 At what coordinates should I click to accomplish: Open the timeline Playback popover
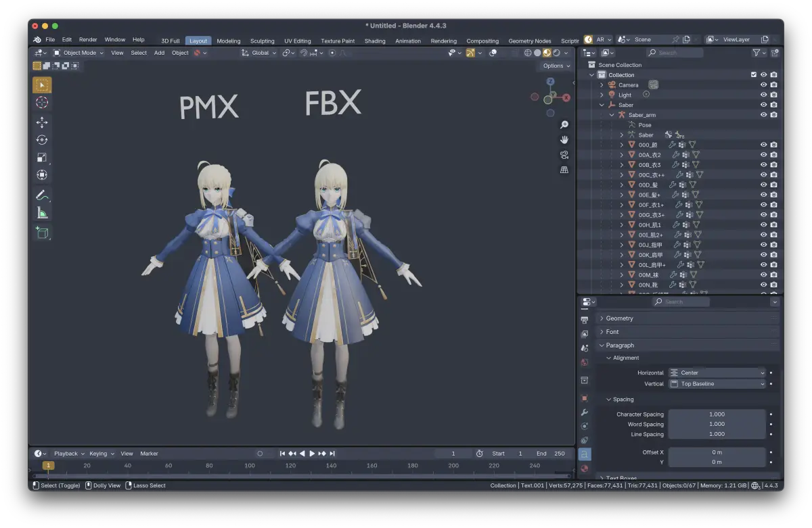68,454
